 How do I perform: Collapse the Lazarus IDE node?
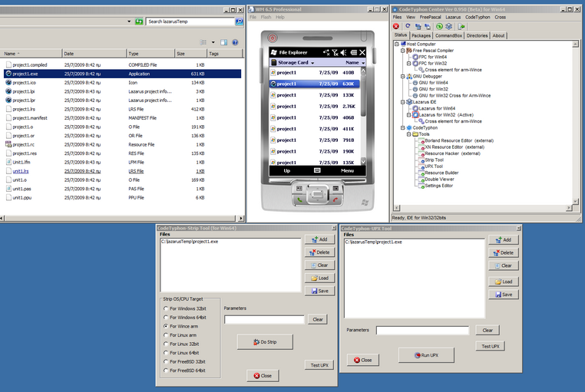click(x=402, y=102)
